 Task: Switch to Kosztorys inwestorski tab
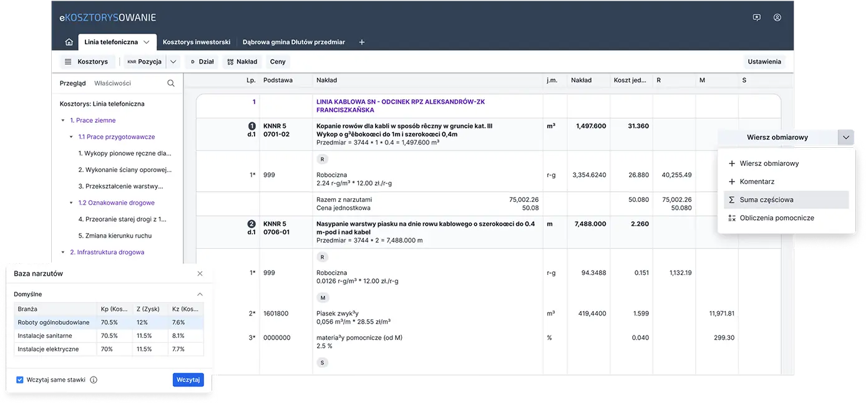click(197, 42)
